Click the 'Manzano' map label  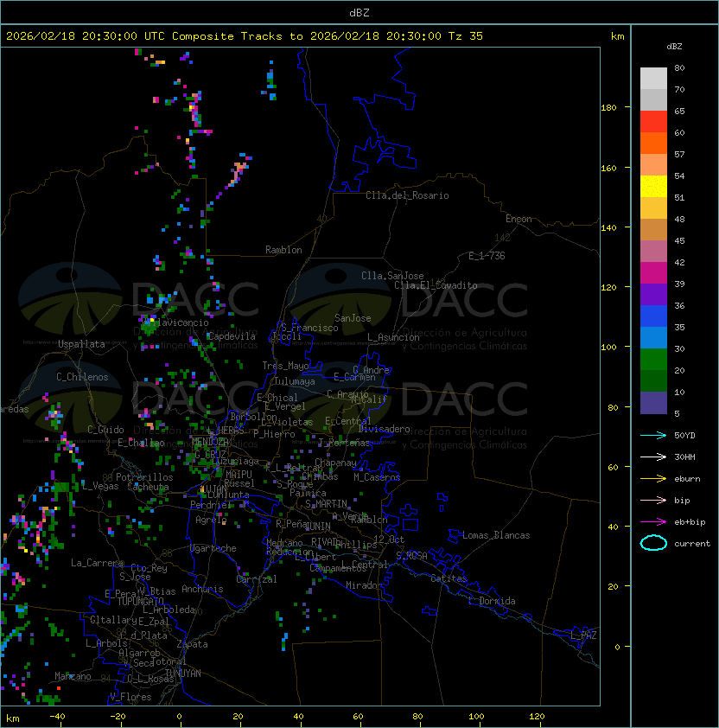73,676
